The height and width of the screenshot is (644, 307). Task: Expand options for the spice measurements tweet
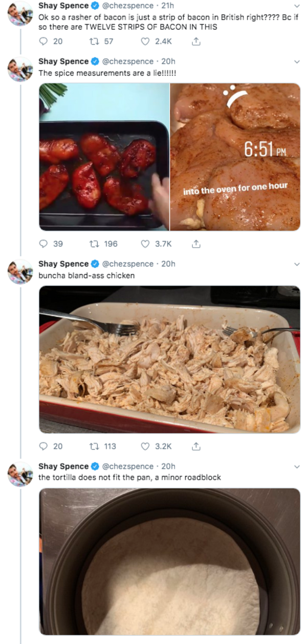[297, 62]
